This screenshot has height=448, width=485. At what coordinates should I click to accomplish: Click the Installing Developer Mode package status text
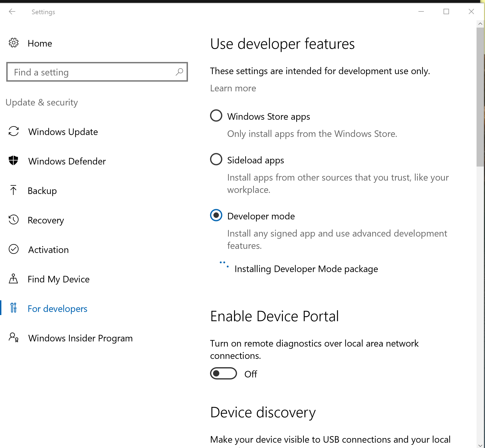[306, 269]
